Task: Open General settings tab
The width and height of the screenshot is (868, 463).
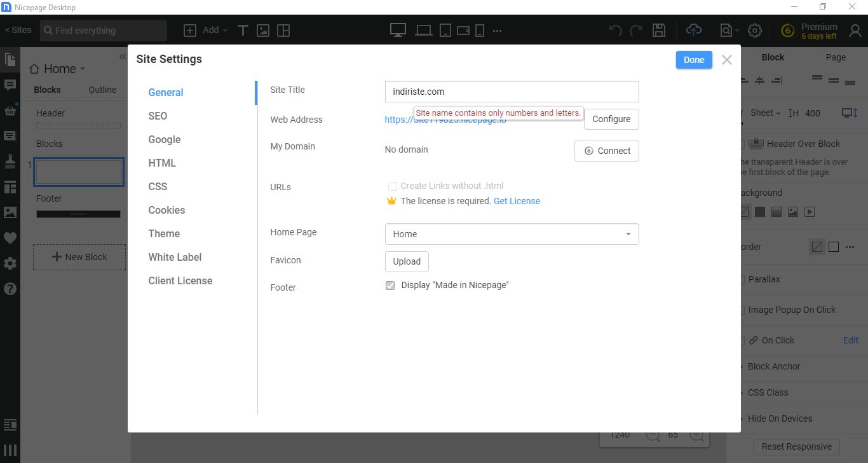Action: [x=165, y=93]
